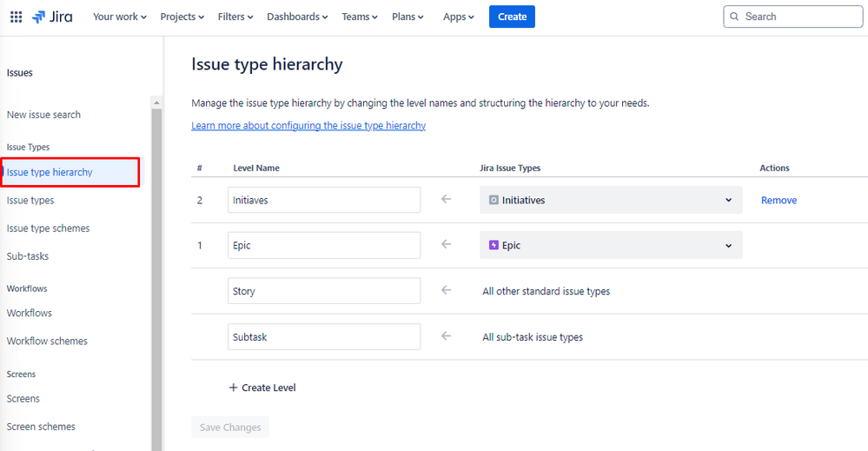The width and height of the screenshot is (868, 451).
Task: Expand the Initiatives issue type dropdown
Action: click(611, 200)
